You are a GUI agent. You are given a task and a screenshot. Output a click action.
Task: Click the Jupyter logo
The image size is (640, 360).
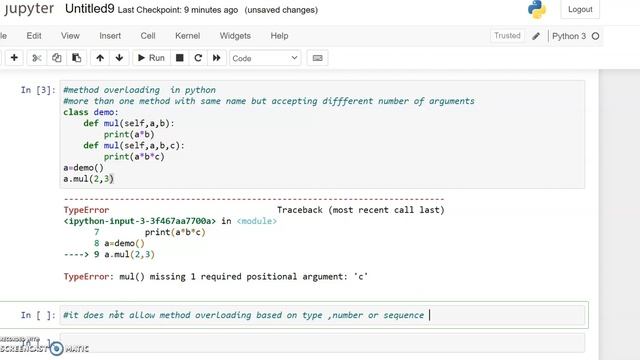[x=29, y=9]
